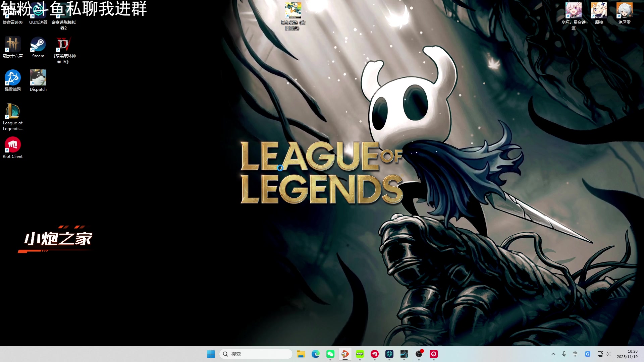The image size is (644, 362).
Task: Select the 燕云十六声 desktop icon
Action: [13, 45]
